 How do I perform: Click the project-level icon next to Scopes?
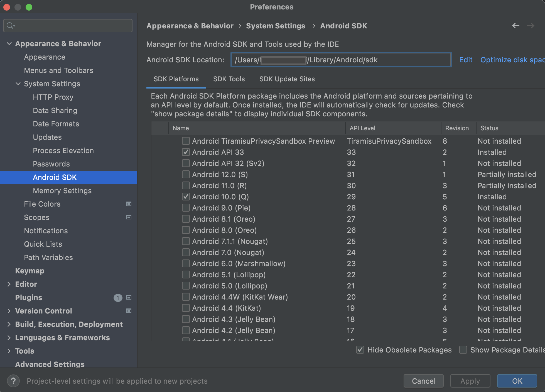(x=129, y=217)
